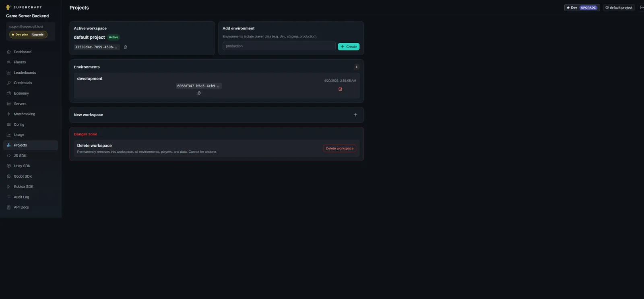The height and width of the screenshot is (299, 644).
Task: Click the Delete workspace button
Action: (x=339, y=148)
